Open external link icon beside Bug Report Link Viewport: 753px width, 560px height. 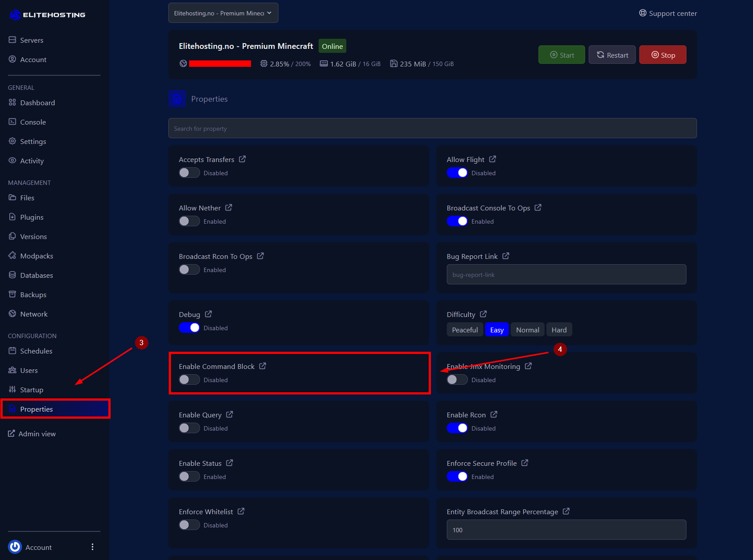[506, 256]
